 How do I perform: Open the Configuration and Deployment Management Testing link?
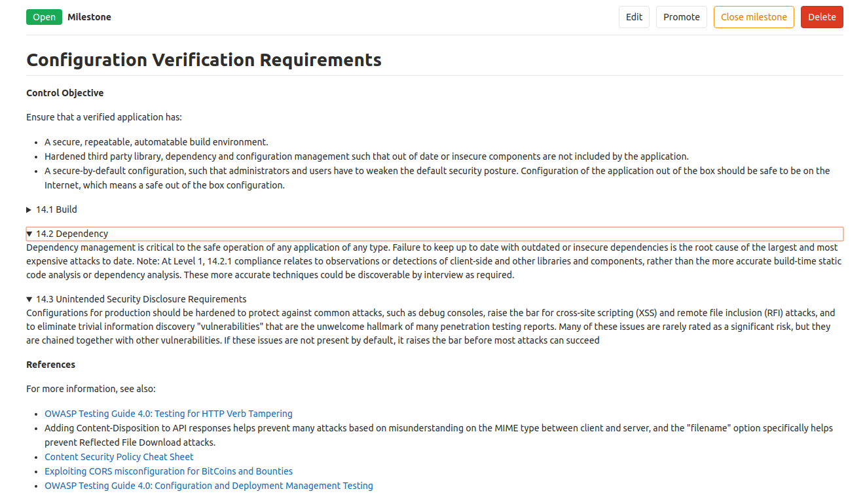(x=209, y=485)
